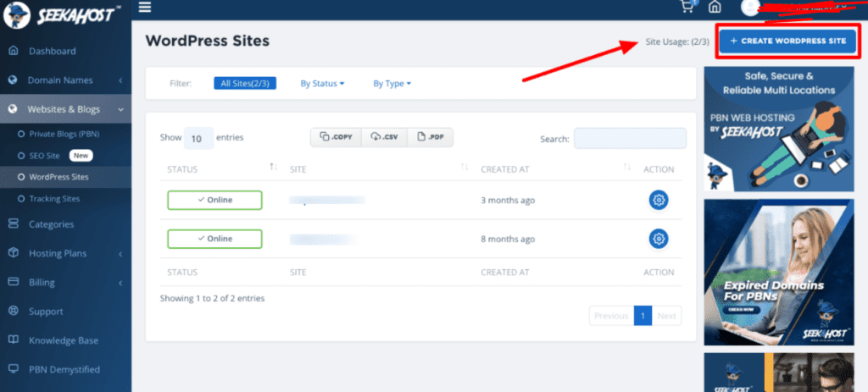This screenshot has height=392, width=868.
Task: Open Private Blogs (PBN) menu item
Action: pos(64,134)
